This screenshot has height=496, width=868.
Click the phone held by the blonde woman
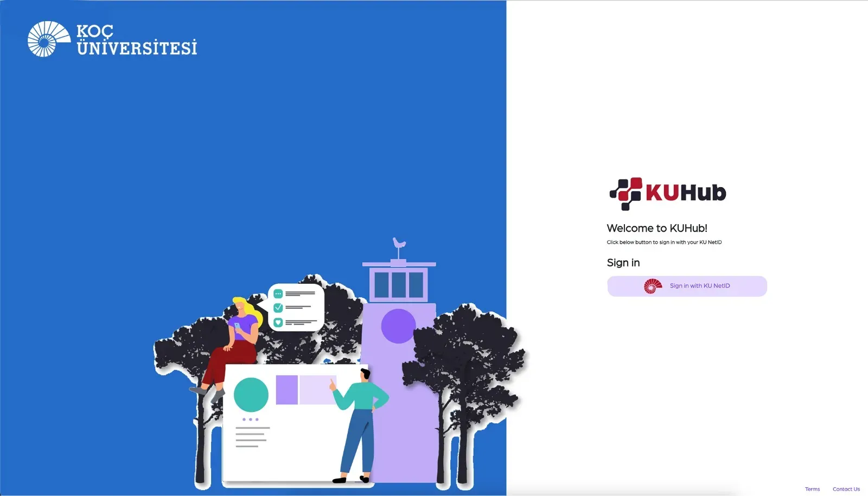coord(237,326)
